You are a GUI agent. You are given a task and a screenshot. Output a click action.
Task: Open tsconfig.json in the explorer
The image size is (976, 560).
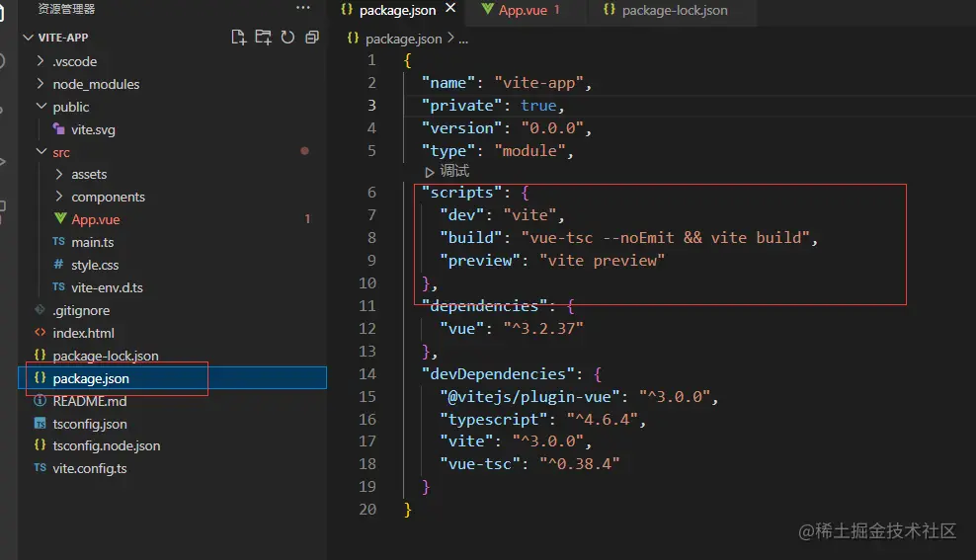[90, 424]
